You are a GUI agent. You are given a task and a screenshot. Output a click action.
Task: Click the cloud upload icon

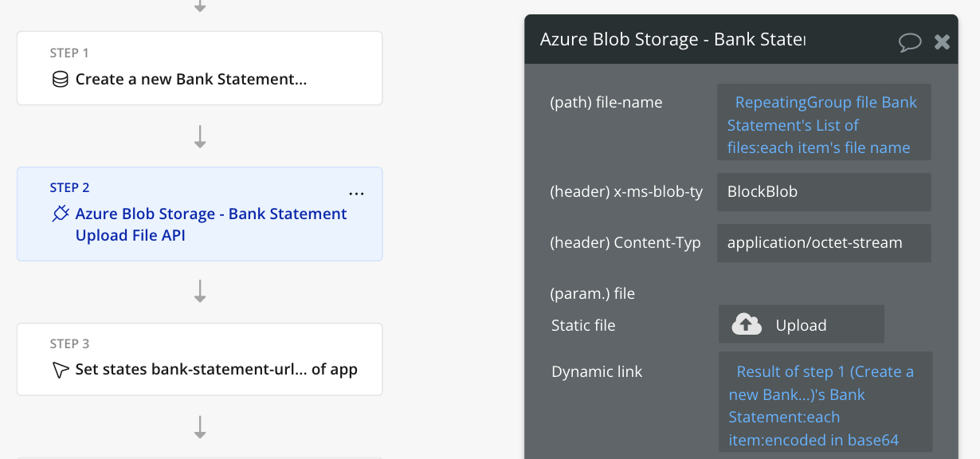pos(747,324)
